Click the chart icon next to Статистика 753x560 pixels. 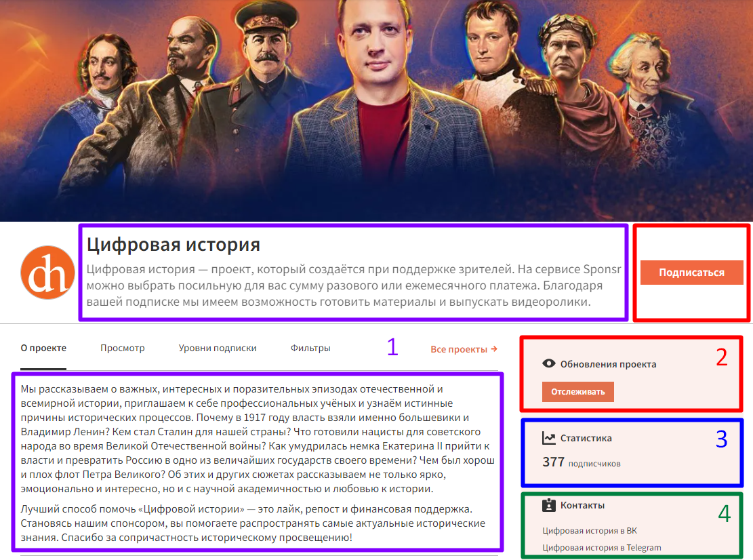[x=548, y=438]
